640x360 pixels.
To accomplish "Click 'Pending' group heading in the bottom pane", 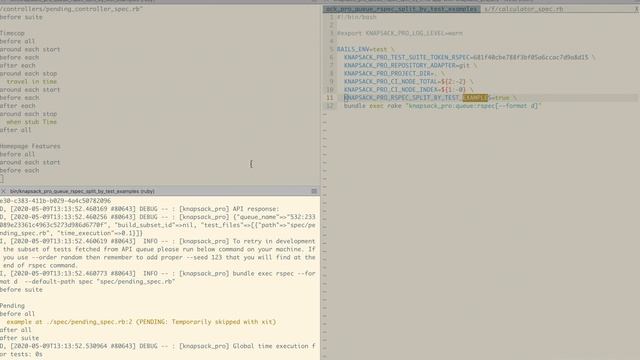I will click(x=12, y=306).
